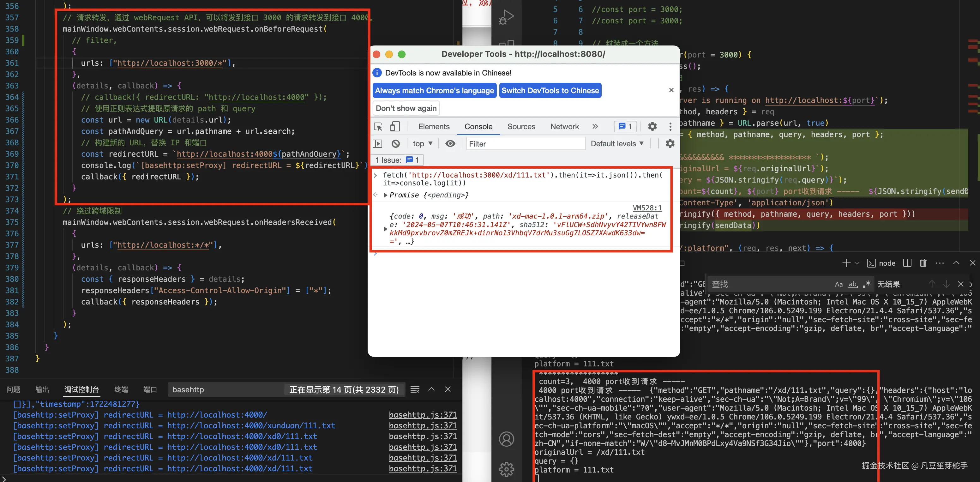Maximize the debug console panel
The image size is (980, 482).
click(x=431, y=389)
